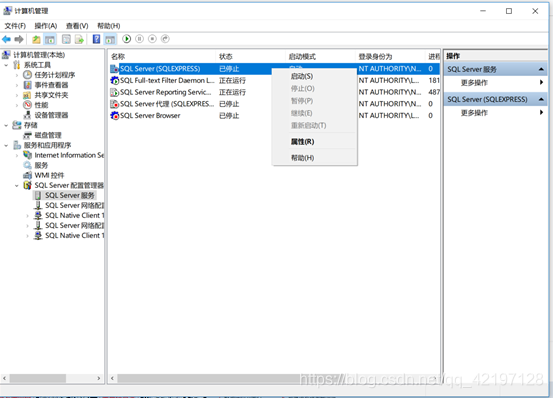553x398 pixels.
Task: Collapse the SQL Server 服务 actions section
Action: (x=541, y=69)
